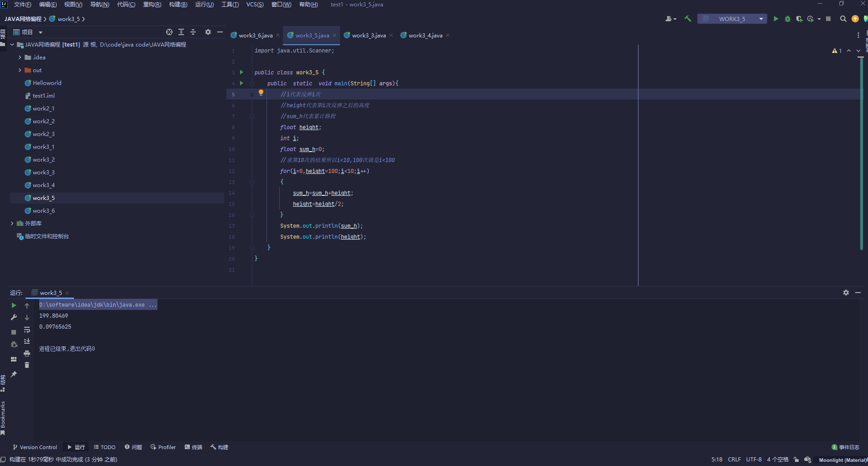Hide the project panel with minus icon
This screenshot has width=868, height=466.
coord(220,32)
